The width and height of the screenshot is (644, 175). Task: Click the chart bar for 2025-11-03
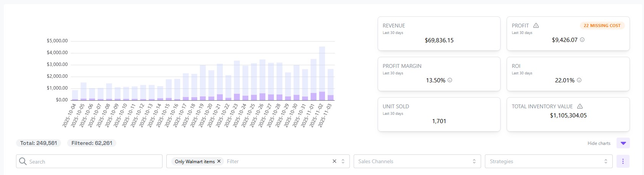click(330, 85)
